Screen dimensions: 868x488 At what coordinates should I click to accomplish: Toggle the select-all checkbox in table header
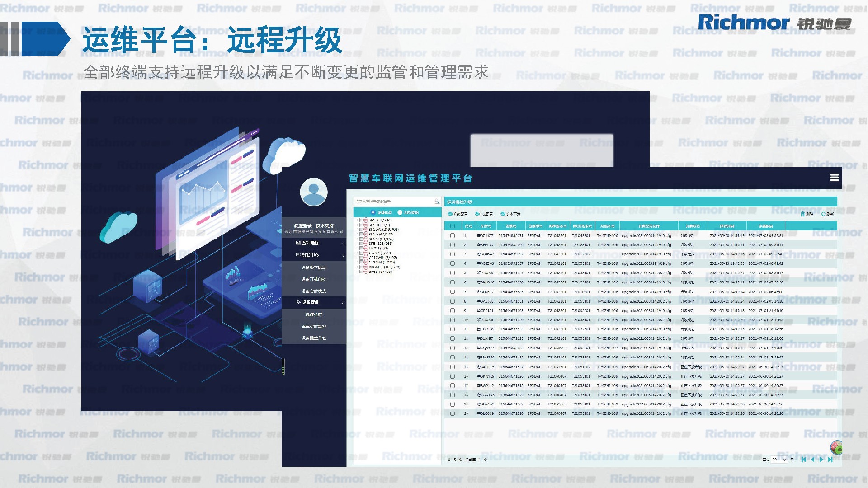[452, 226]
